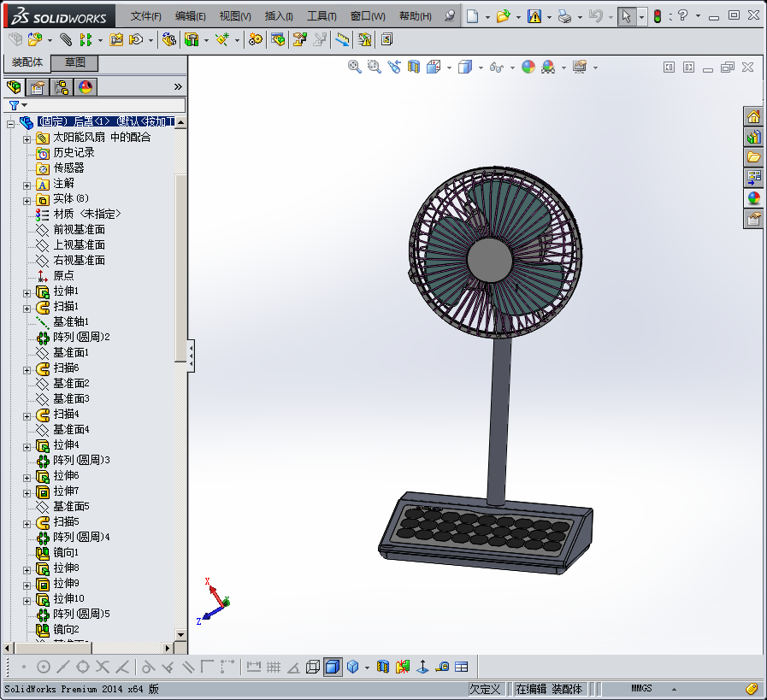The width and height of the screenshot is (767, 700).
Task: Click the Edit Appearance color ball icon
Action: pos(528,67)
